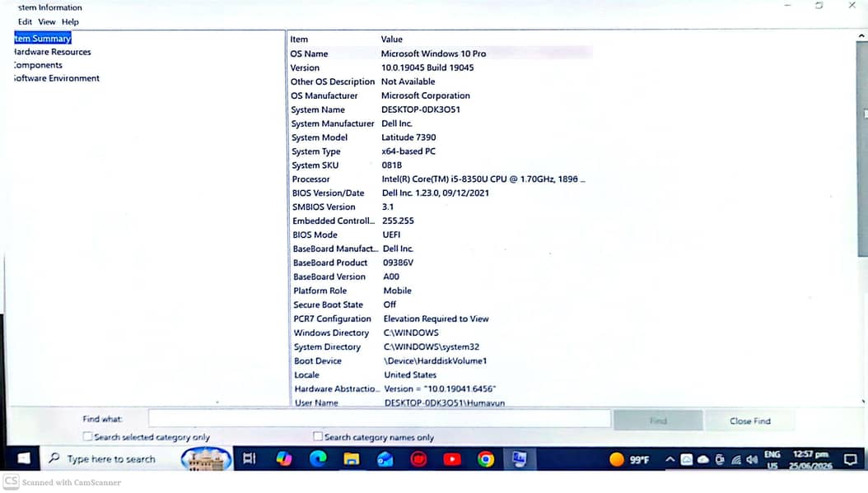The width and height of the screenshot is (868, 493).
Task: Select the Windows Directory row label
Action: pyautogui.click(x=331, y=333)
